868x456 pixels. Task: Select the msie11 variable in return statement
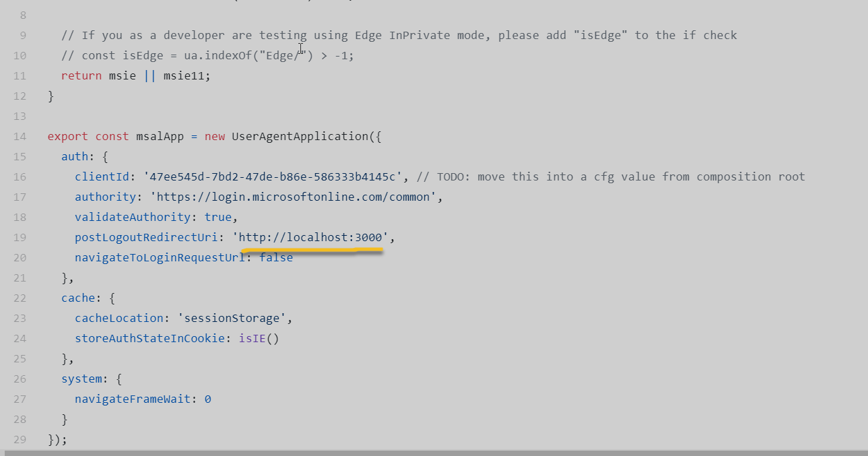(187, 75)
